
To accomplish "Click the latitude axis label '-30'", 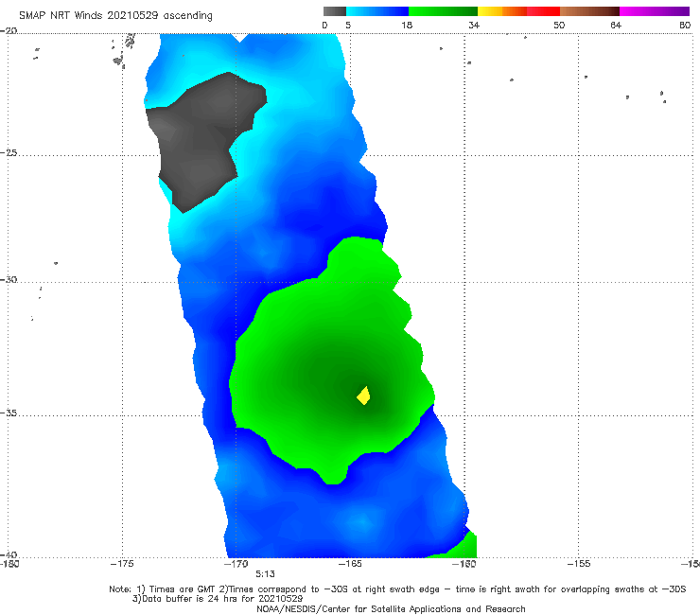I will (x=9, y=280).
